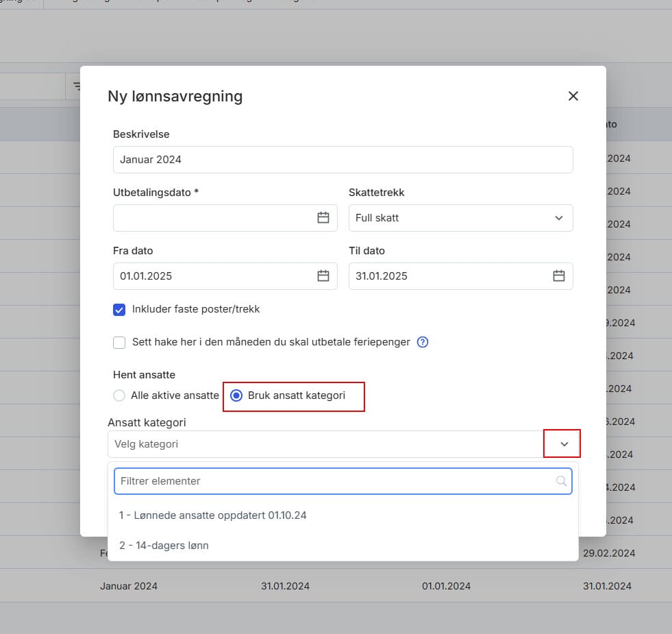Open the Utbetalingsdato calendar picker
Image resolution: width=672 pixels, height=634 pixels.
pyautogui.click(x=323, y=218)
